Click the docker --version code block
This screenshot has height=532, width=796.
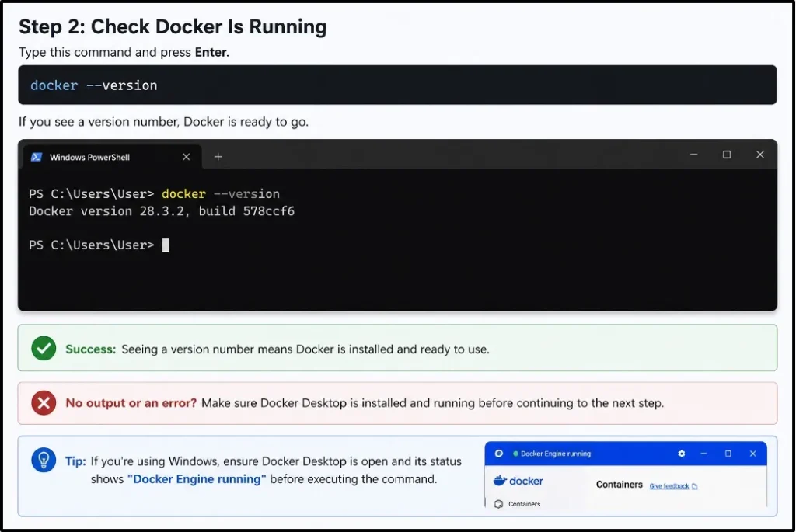point(397,85)
